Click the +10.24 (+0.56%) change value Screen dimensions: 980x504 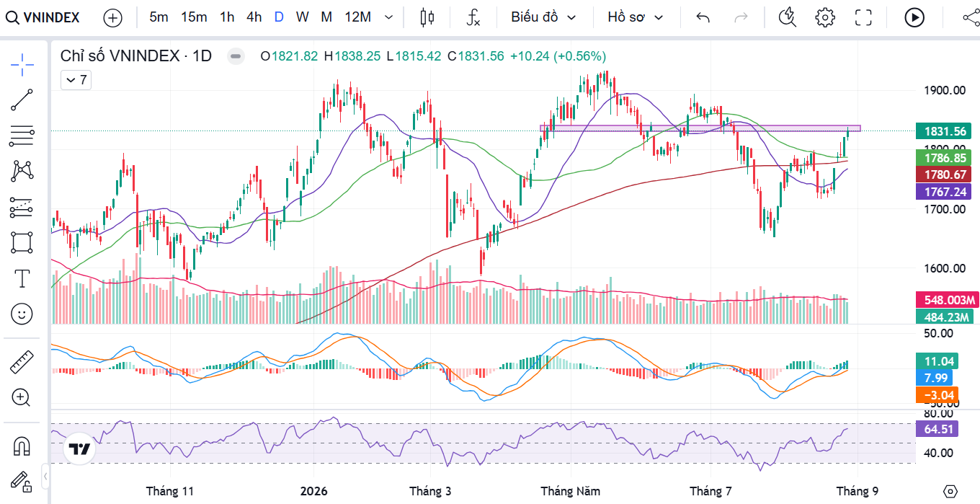tap(558, 56)
